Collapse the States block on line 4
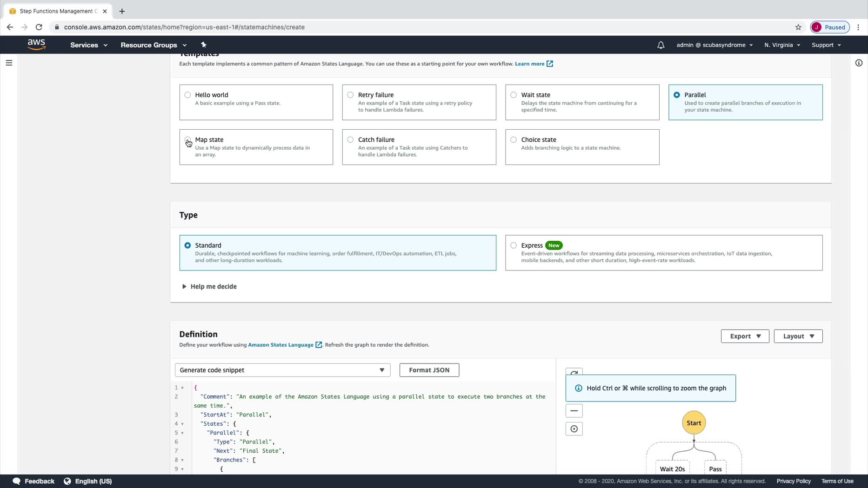Viewport: 868px width, 488px height. click(x=182, y=424)
